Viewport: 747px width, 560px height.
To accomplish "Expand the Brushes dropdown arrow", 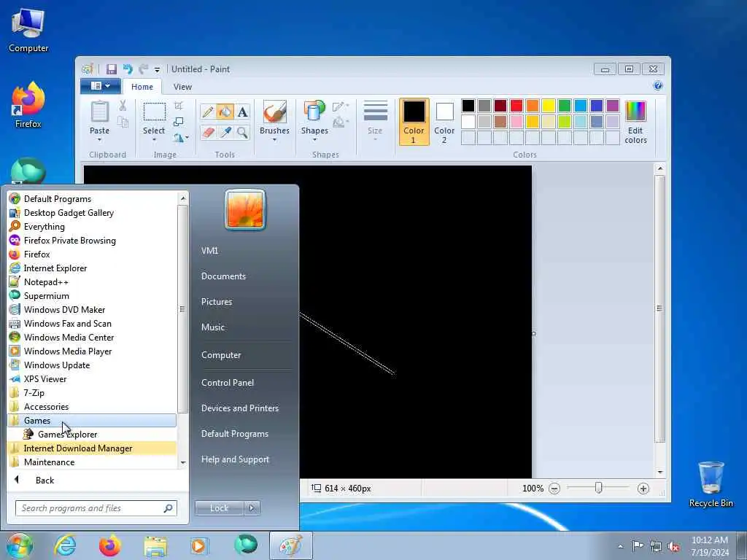I will pos(274,140).
